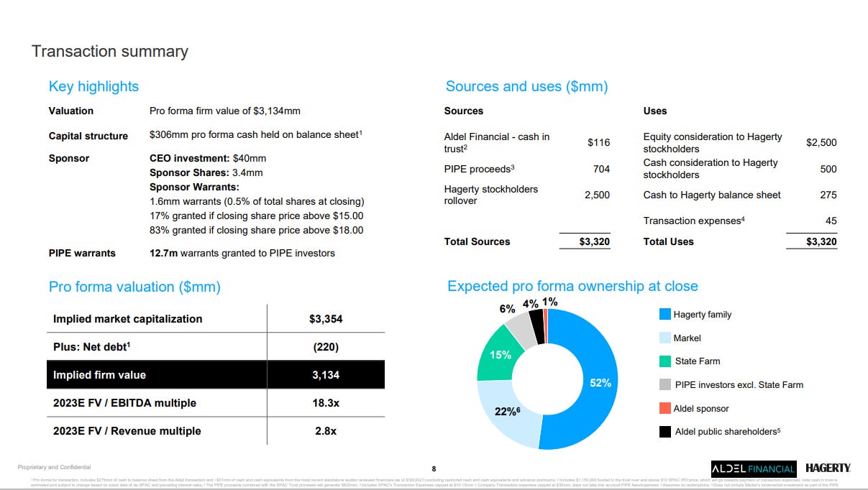Click the 'Total Sources' label
868x490 pixels.
pos(478,241)
